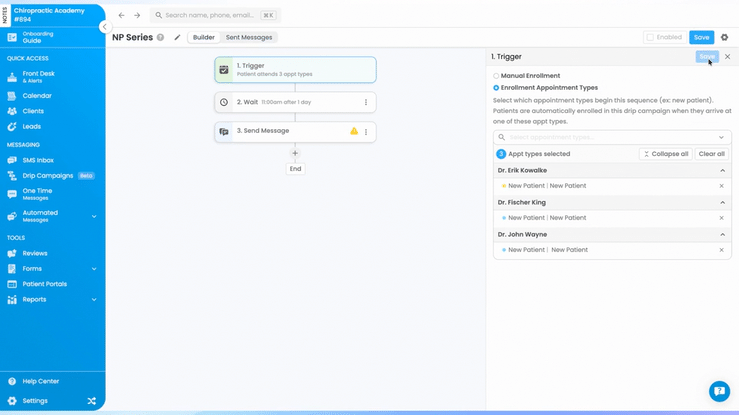This screenshot has height=415, width=739.
Task: Switch to the Builder tab
Action: (204, 37)
